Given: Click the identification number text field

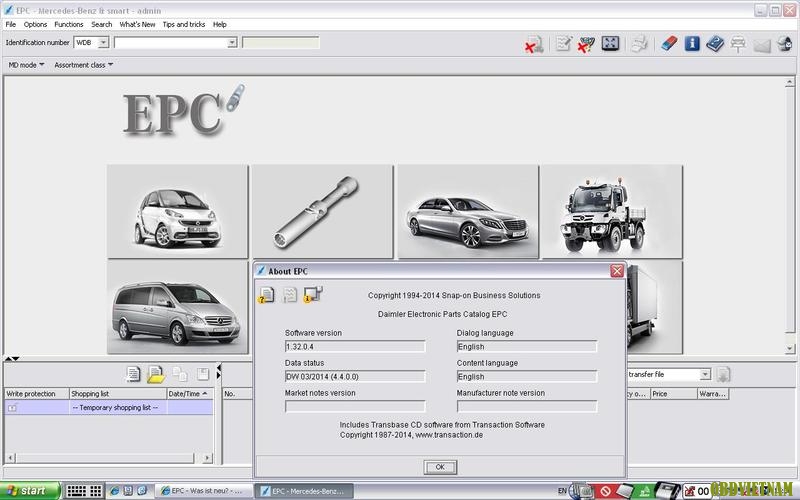Looking at the screenshot, I should [171, 42].
